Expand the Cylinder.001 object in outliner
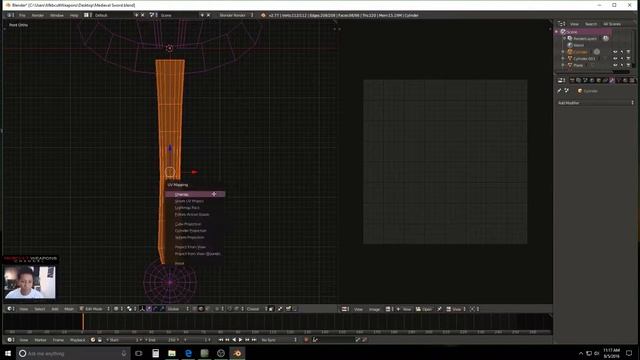This screenshot has height=360, width=640. tap(563, 59)
